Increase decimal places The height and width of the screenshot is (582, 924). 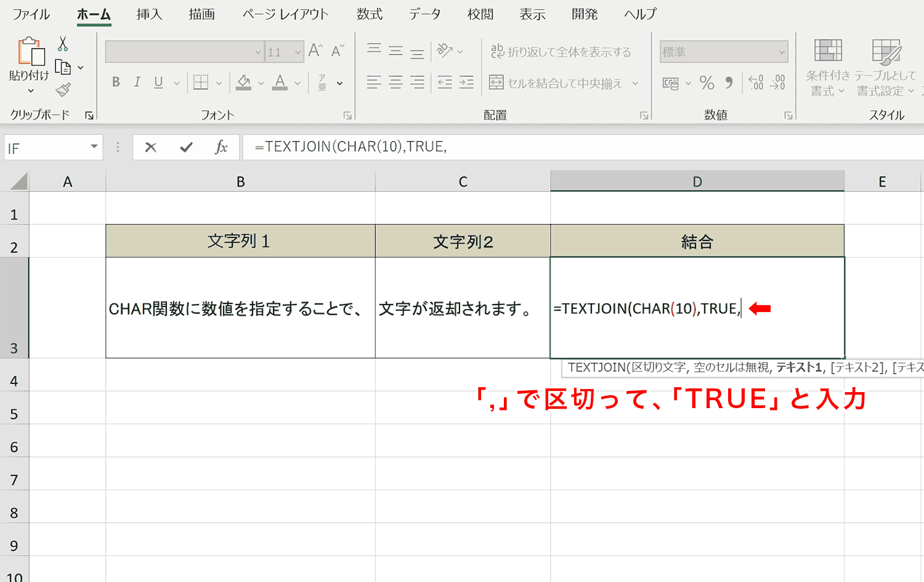pos(756,83)
